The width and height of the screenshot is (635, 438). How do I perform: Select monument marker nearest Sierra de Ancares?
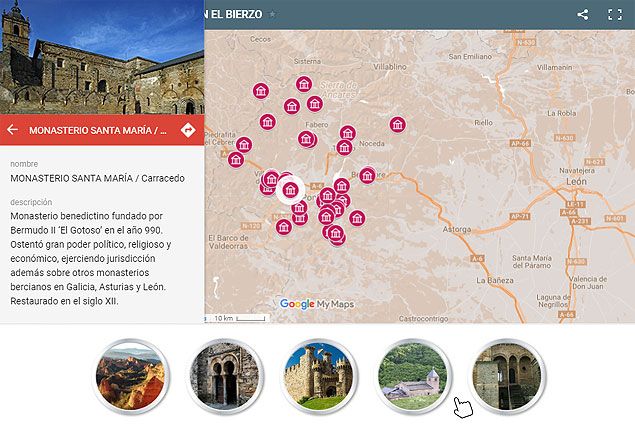point(304,85)
